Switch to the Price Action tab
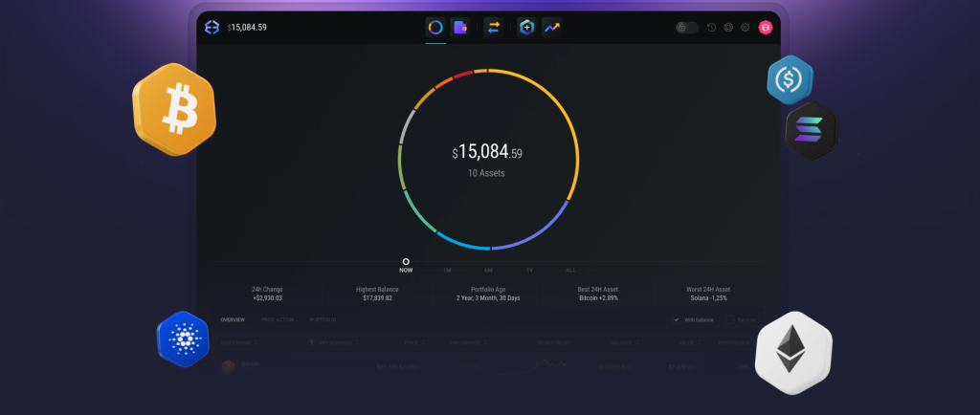 (x=277, y=320)
